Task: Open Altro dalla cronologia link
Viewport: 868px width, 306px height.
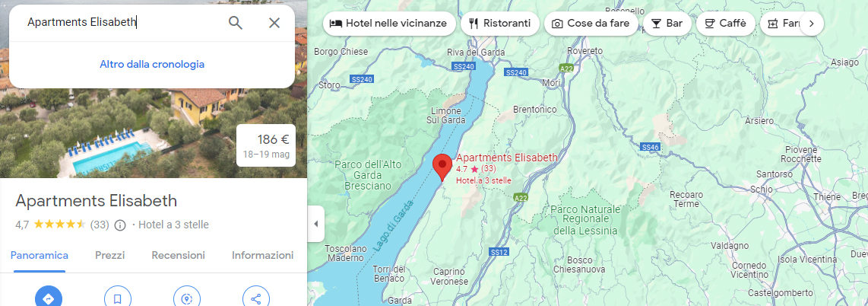Action: click(x=152, y=64)
